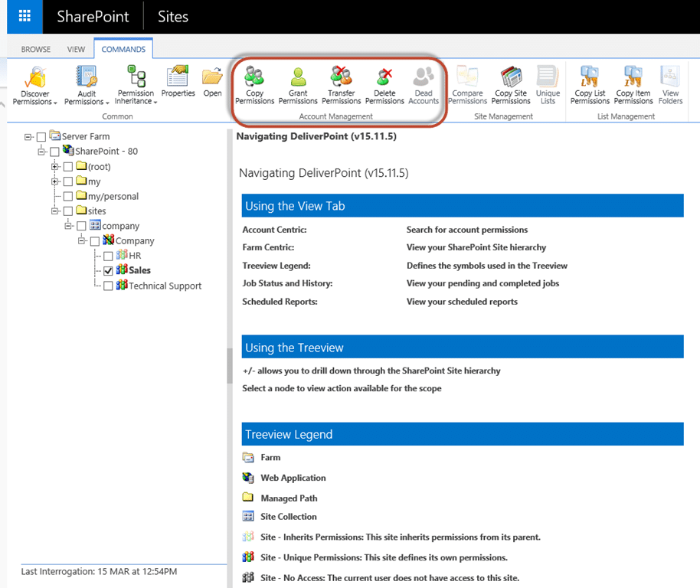The image size is (700, 588).
Task: Open Properties from the ribbon
Action: tap(178, 77)
